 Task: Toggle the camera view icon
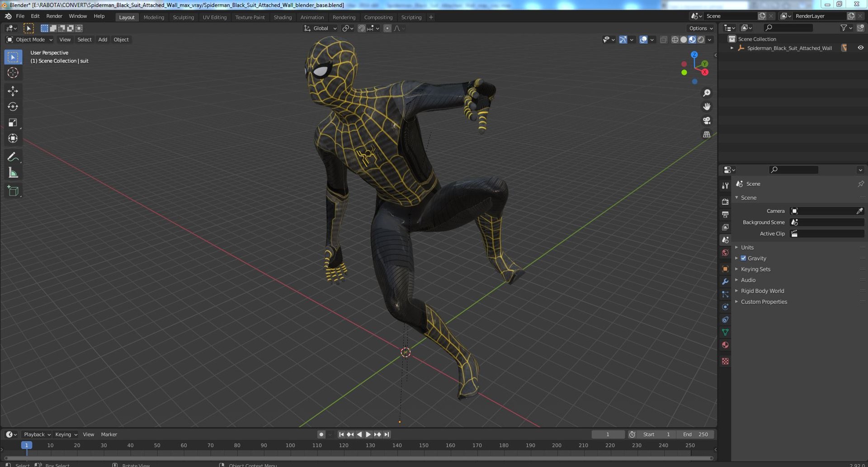click(x=707, y=121)
